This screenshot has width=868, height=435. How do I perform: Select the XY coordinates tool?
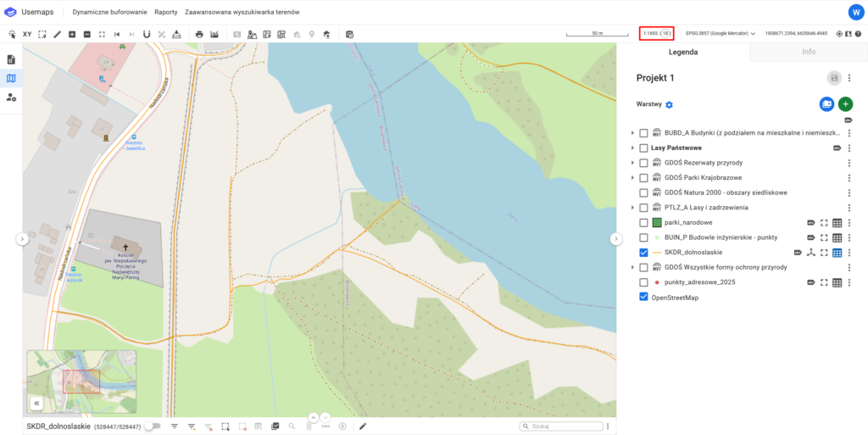click(27, 34)
